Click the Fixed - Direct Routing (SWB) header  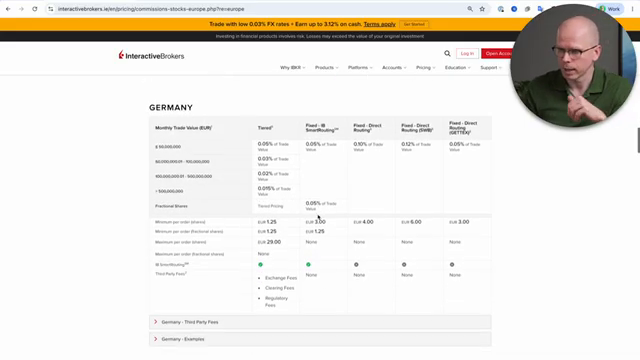point(417,128)
